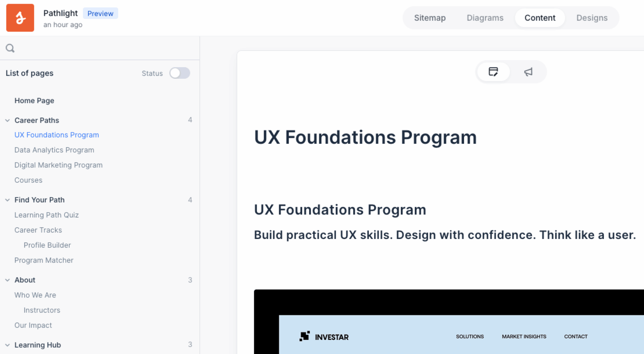Open the Courses page
644x354 pixels.
click(28, 180)
